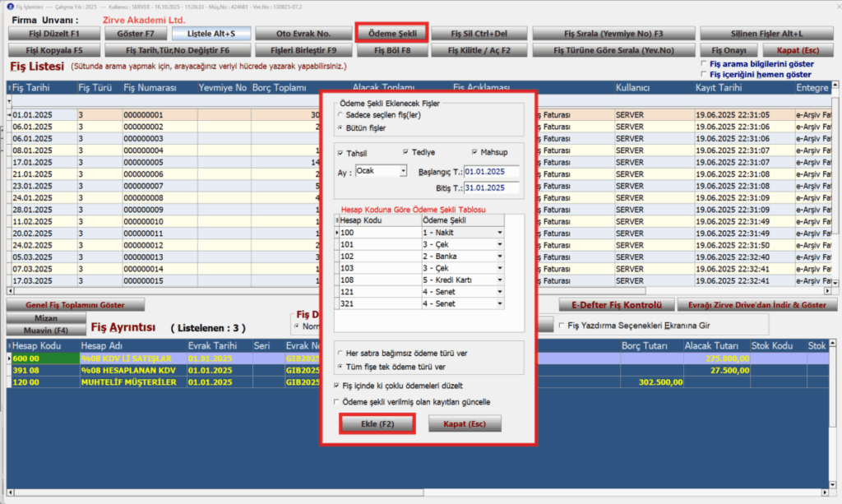Screen dimensions: 842x504
Task: Open payment type dropdown for account 121
Action: tap(499, 291)
